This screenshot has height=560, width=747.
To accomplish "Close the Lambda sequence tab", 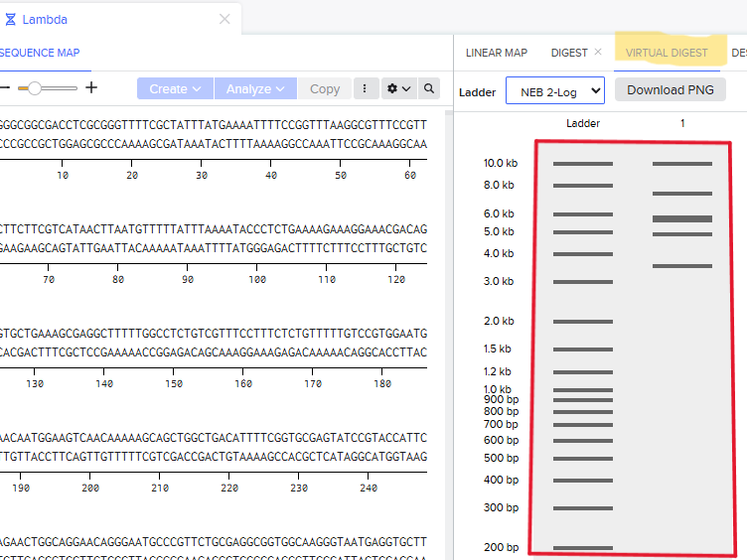I will pos(224,19).
